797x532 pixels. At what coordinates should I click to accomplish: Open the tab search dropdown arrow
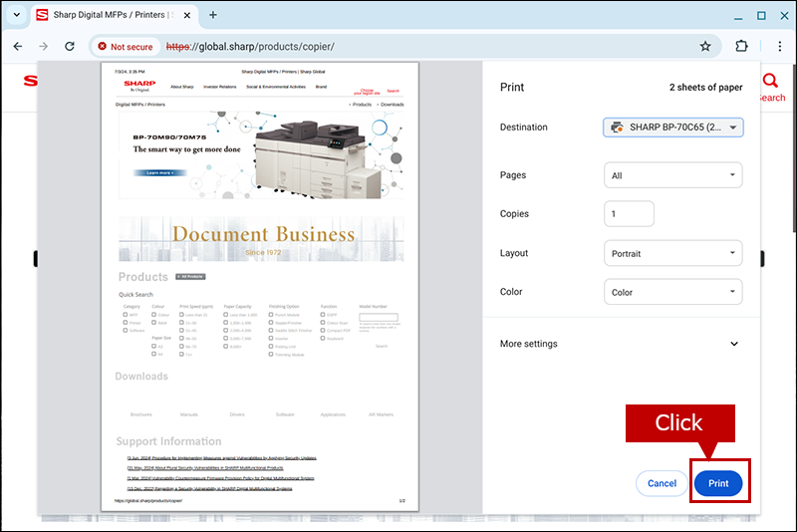click(x=16, y=15)
